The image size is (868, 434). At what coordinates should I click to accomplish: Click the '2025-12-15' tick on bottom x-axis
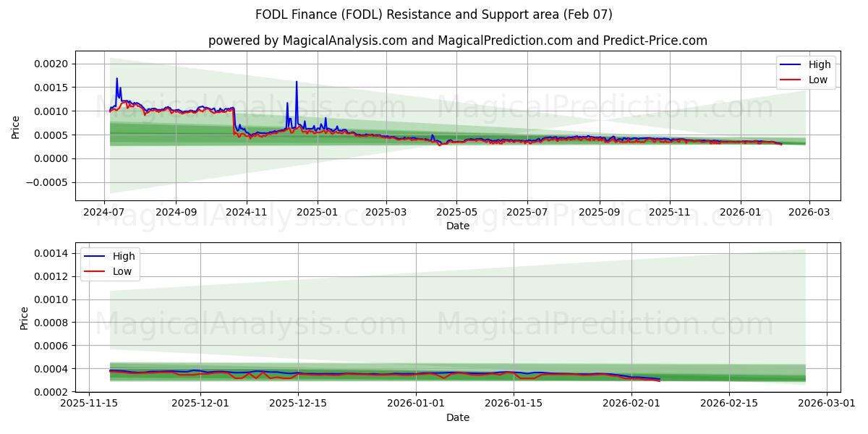point(297,404)
